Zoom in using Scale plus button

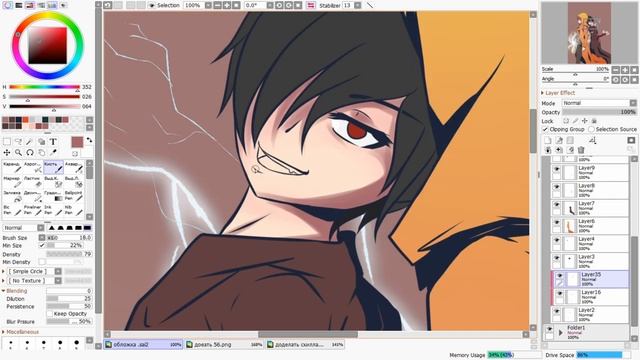(625, 70)
